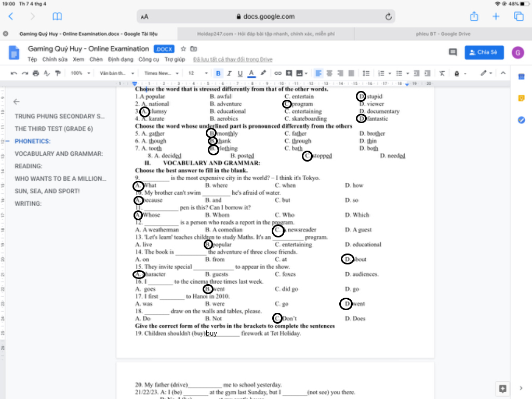Undo the last edit
This screenshot has width=532, height=399.
pyautogui.click(x=14, y=73)
